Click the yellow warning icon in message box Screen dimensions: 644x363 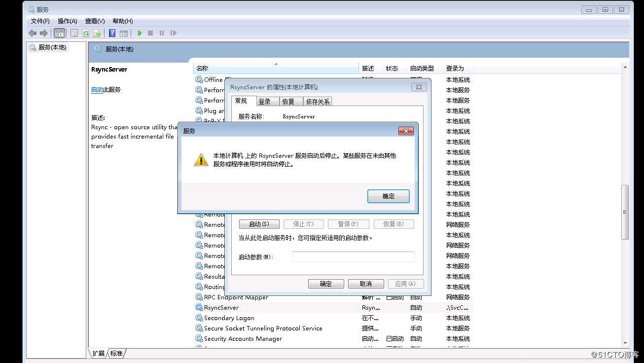(201, 160)
